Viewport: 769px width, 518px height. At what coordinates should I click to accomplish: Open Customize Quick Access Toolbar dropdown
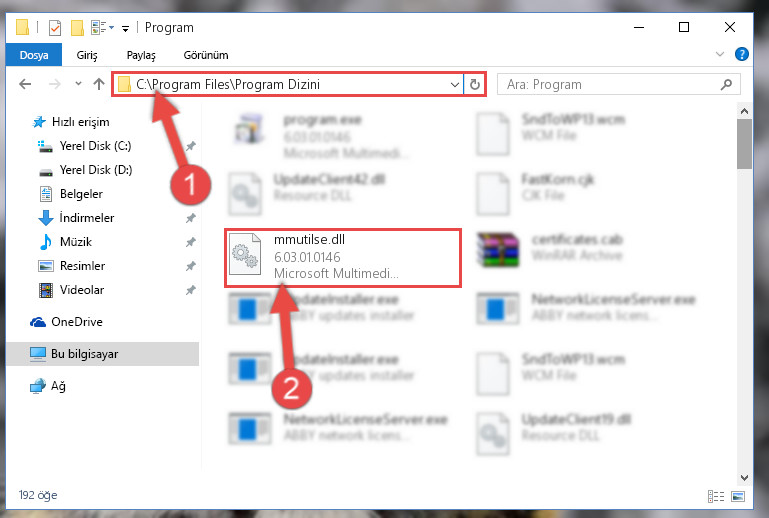(x=126, y=28)
